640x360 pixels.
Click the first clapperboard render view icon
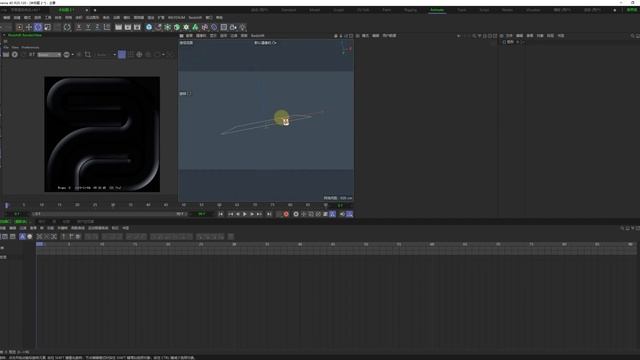click(x=118, y=27)
